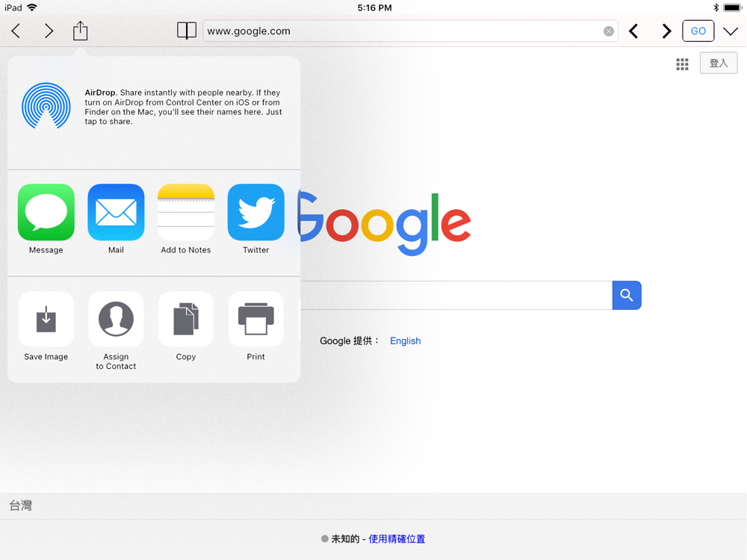This screenshot has height=560, width=747.
Task: Tap the 5:16 PM clock
Action: click(374, 7)
